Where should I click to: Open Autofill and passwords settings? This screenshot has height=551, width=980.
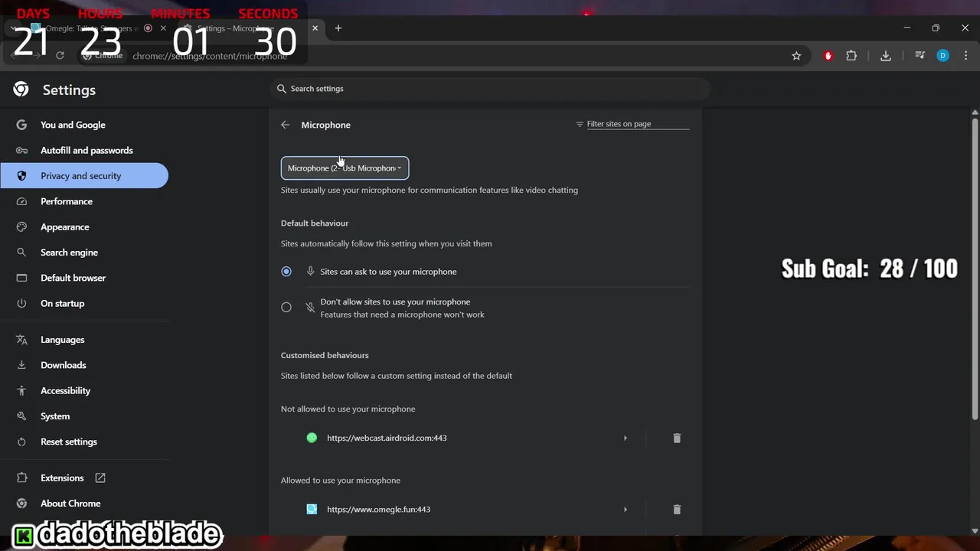coord(87,151)
